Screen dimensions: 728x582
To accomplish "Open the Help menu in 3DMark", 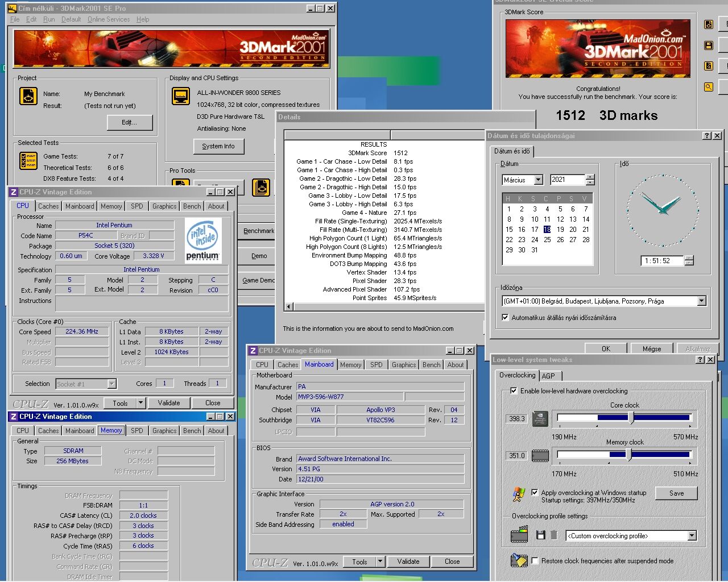I will (143, 19).
